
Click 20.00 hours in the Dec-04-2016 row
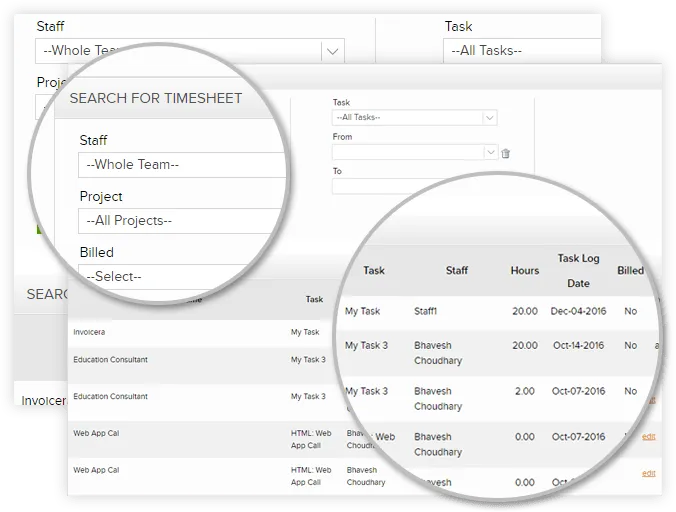525,311
